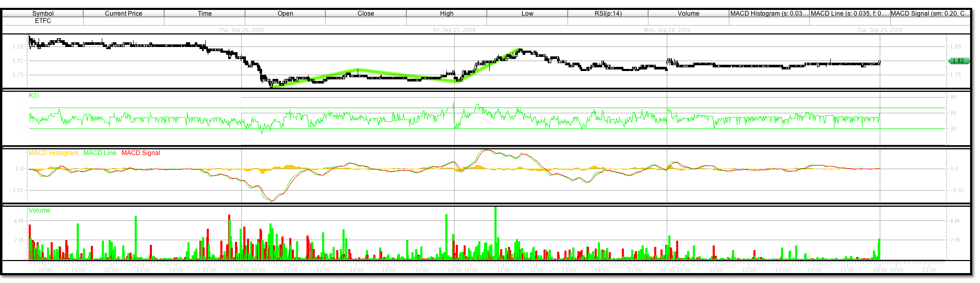This screenshot has width=980, height=283.
Task: Click the Mon, Sep 28, 2009 date marker
Action: pos(667,30)
